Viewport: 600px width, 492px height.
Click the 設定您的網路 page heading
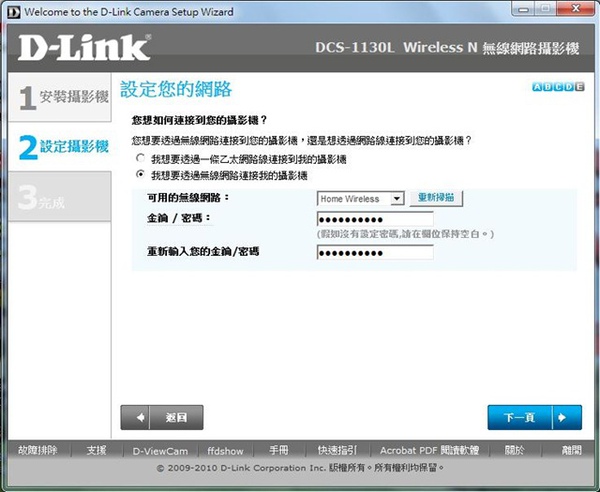[176, 89]
